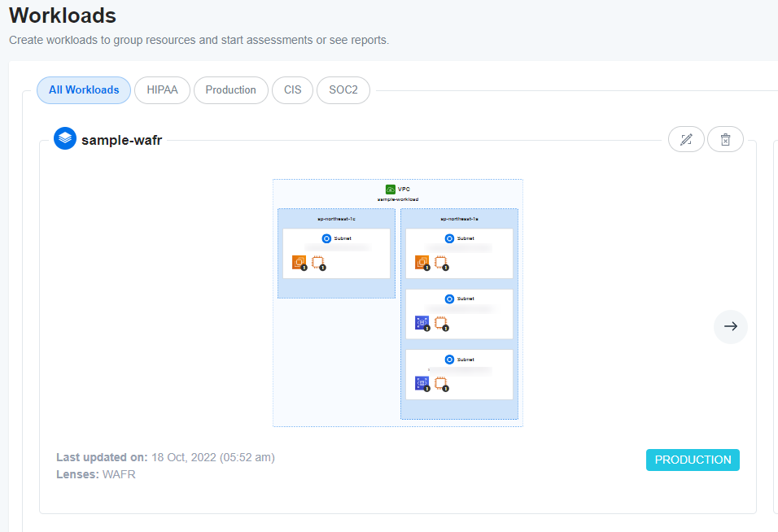Select the dashed security group icon in ap-northeast-1c
This screenshot has width=778, height=532.
(x=317, y=262)
